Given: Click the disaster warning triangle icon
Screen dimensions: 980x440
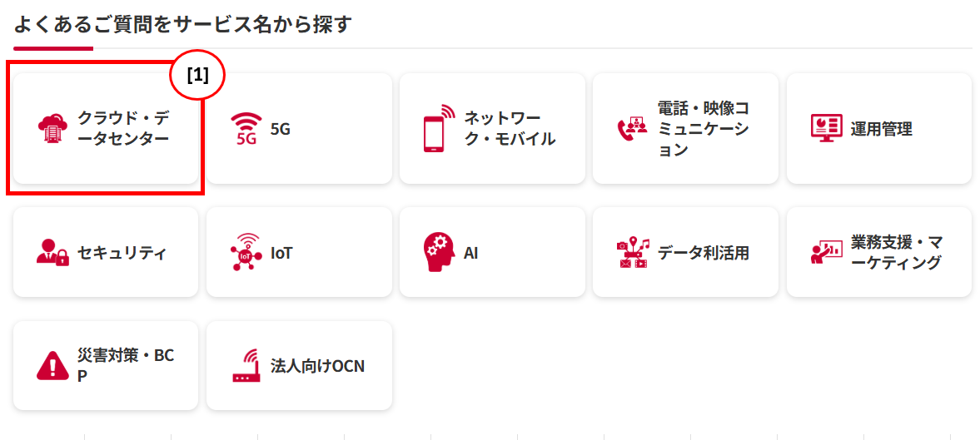Looking at the screenshot, I should [x=52, y=366].
